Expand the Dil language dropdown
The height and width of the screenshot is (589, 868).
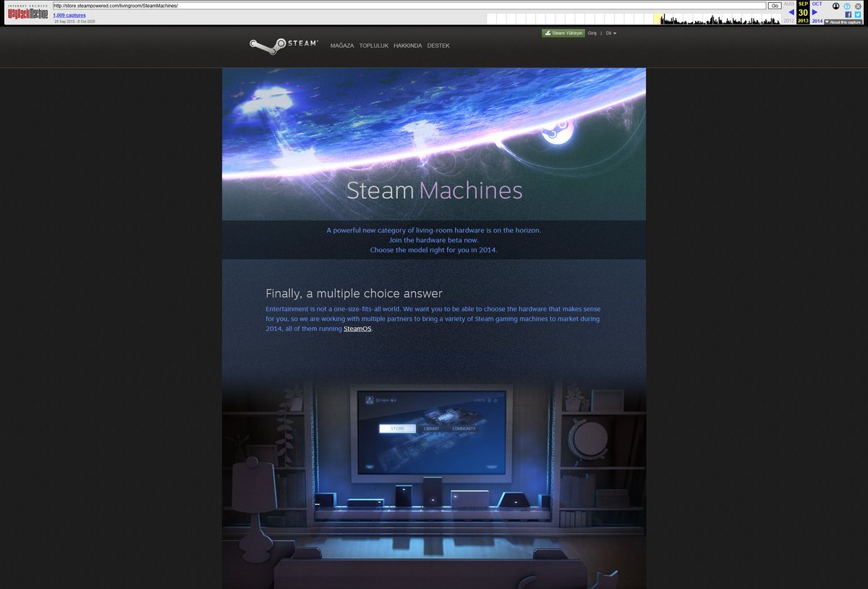(611, 33)
